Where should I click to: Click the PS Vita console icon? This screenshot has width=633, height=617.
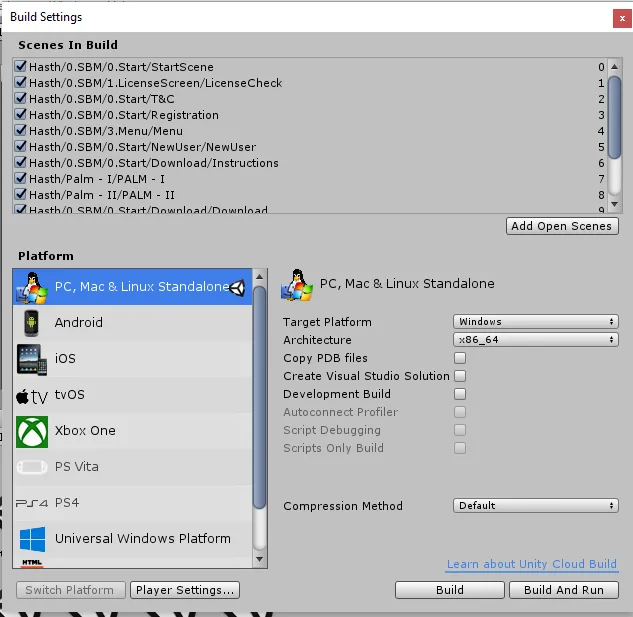(32, 467)
